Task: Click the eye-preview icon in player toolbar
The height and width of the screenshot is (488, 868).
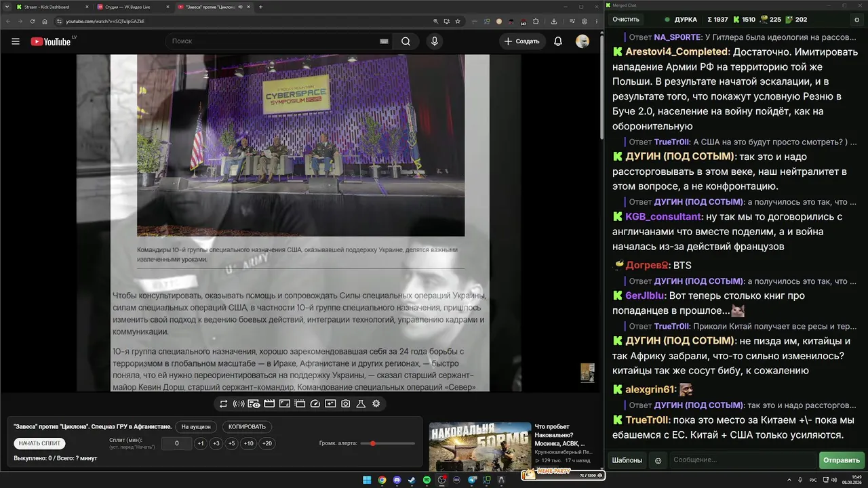Action: point(254,404)
